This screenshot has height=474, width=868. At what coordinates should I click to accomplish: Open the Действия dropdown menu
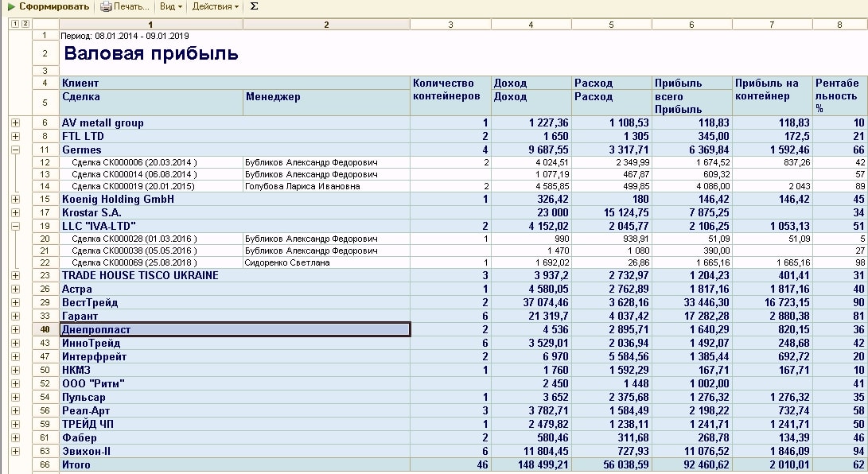point(216,6)
